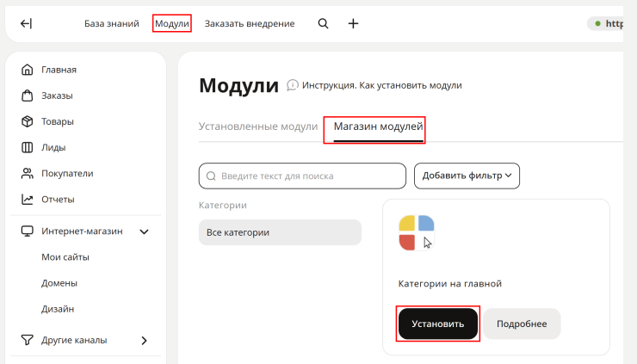The width and height of the screenshot is (637, 364).
Task: Click the Категории на главной module title
Action: click(x=450, y=284)
